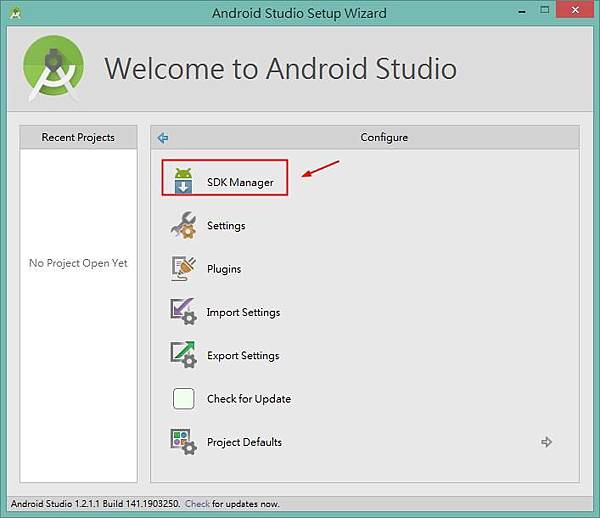
Task: Choose the Export Settings label
Action: click(243, 355)
